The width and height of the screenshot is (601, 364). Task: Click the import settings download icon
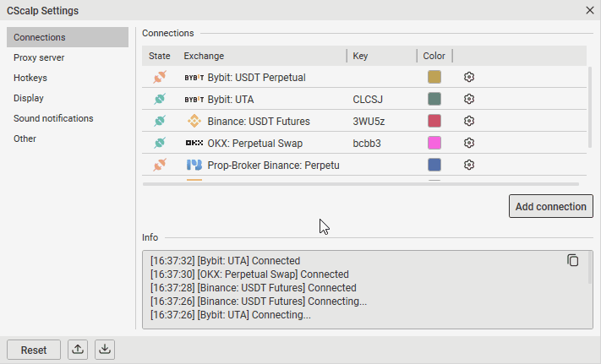point(104,349)
